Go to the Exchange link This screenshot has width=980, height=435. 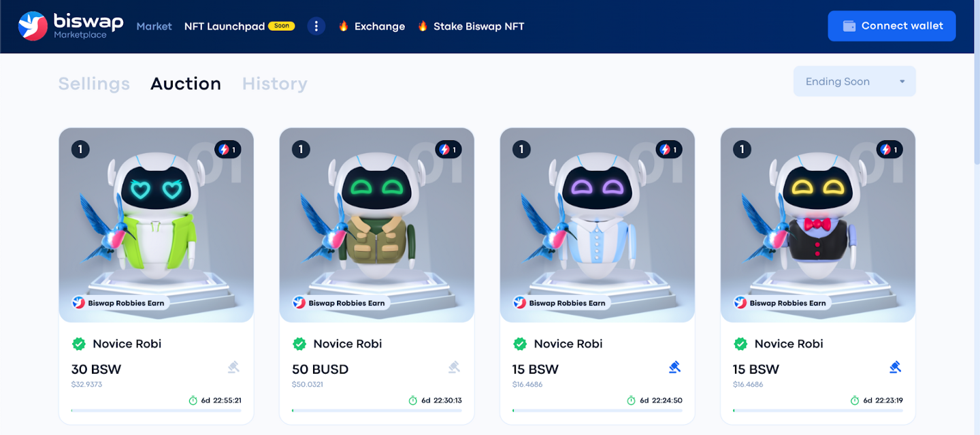pos(372,27)
